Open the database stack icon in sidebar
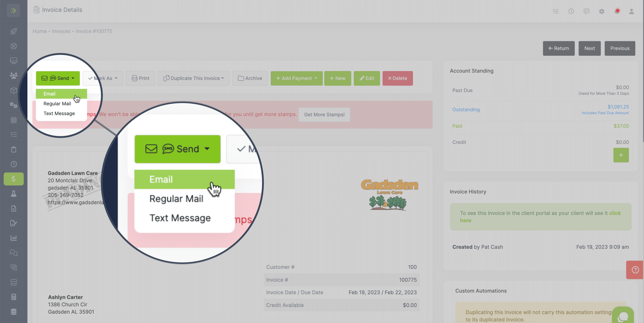This screenshot has width=644, height=323. [x=14, y=312]
